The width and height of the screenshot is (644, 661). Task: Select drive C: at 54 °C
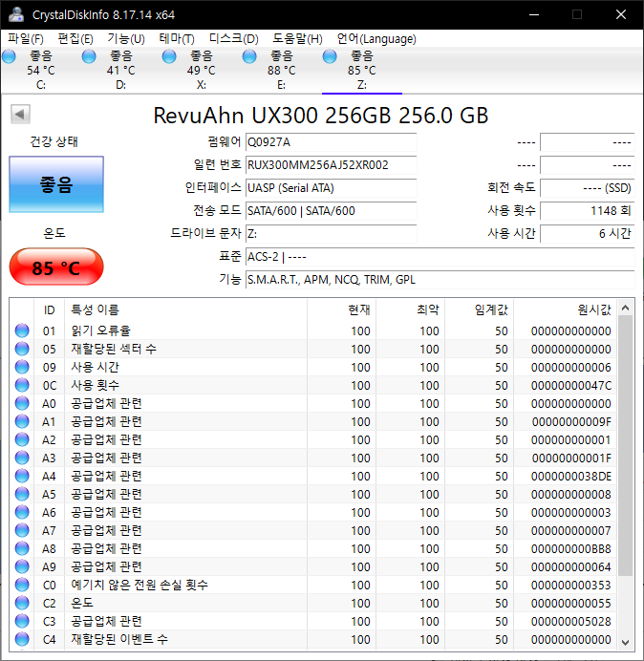tap(40, 70)
